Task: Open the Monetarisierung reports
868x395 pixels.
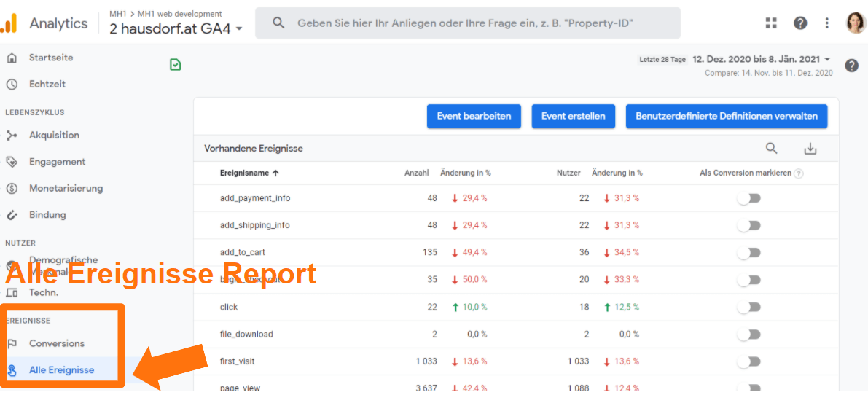Action: click(x=66, y=188)
